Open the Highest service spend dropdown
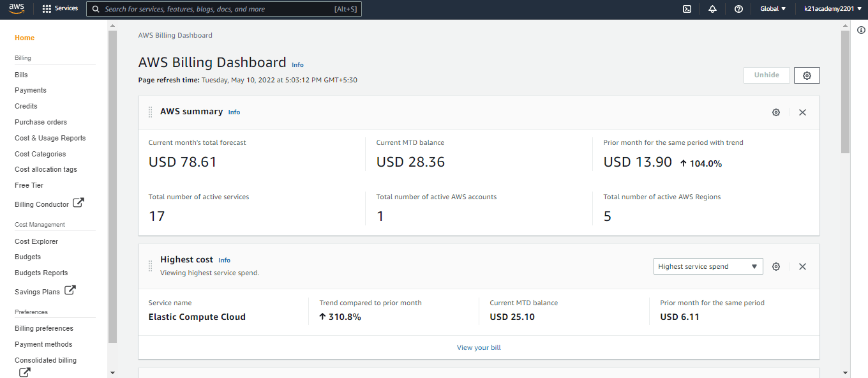The image size is (868, 378). coord(708,266)
